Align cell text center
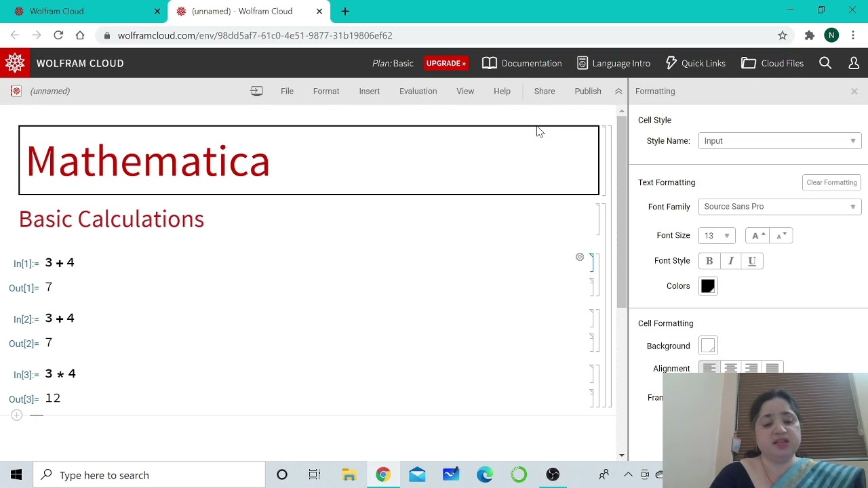868x488 pixels. [730, 367]
